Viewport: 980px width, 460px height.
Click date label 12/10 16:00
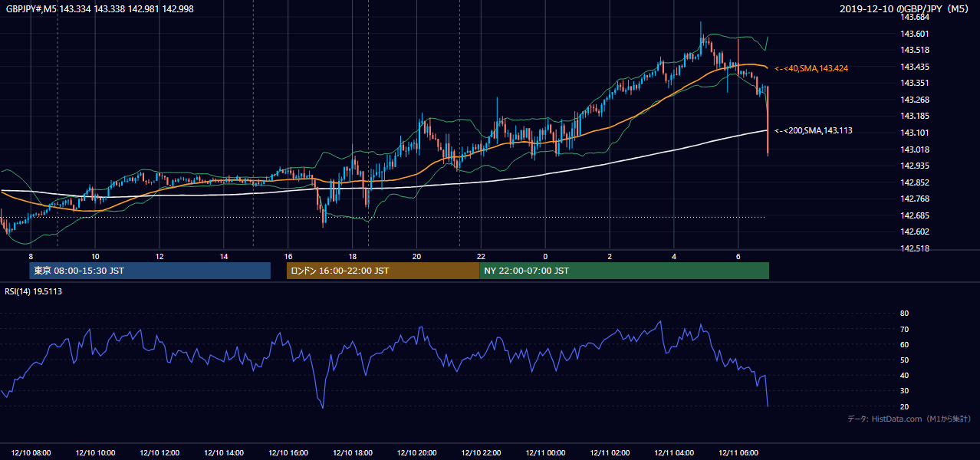tap(288, 453)
